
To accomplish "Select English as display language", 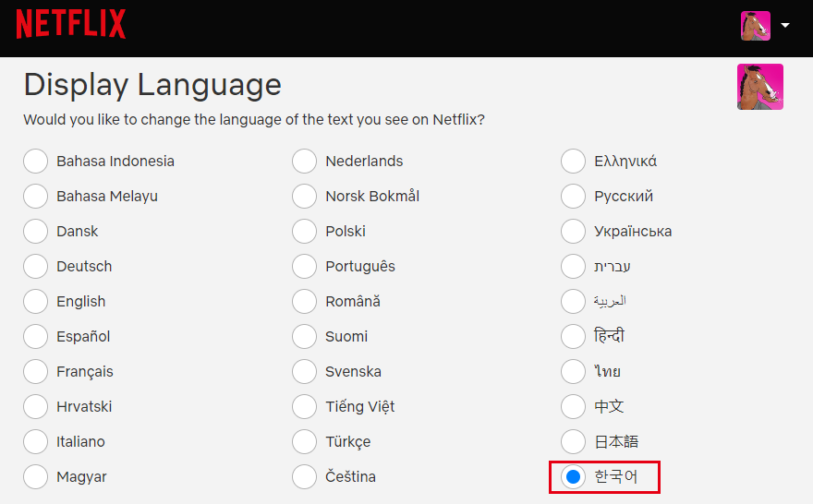I will click(35, 302).
